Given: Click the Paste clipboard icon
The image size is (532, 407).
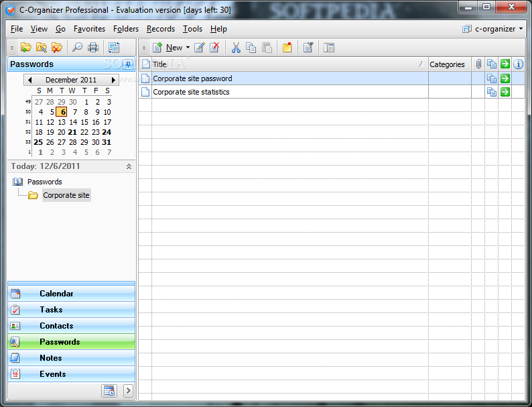Looking at the screenshot, I should (x=267, y=48).
